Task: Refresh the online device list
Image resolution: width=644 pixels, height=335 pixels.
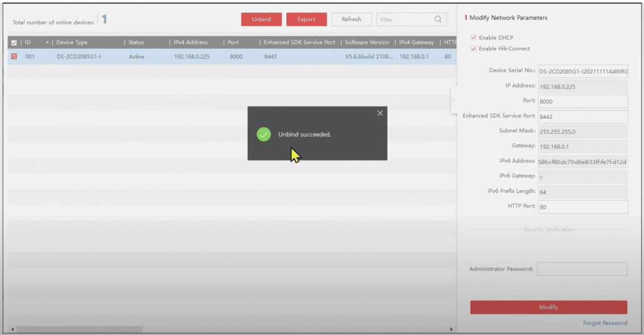Action: click(x=351, y=19)
